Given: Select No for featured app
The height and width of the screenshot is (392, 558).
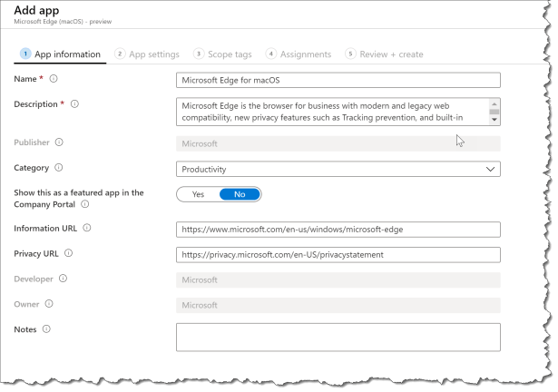Looking at the screenshot, I should (240, 194).
